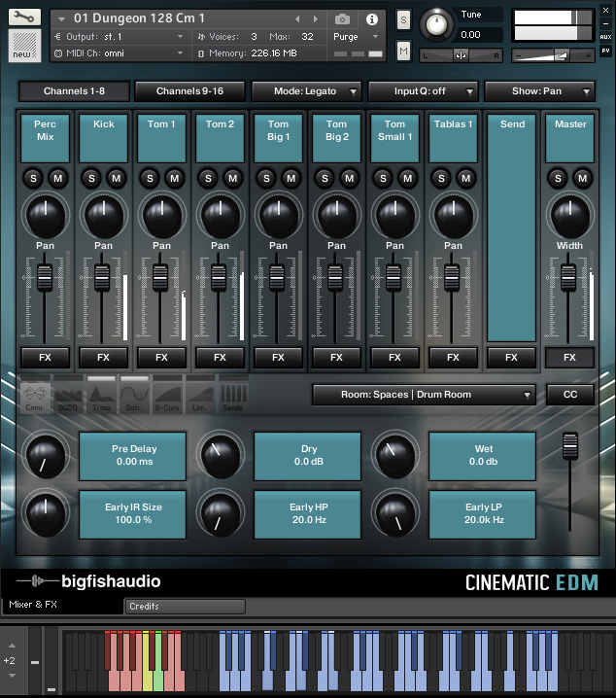Viewport: 616px width, 698px height.
Task: Solo the instrument with header S button
Action: pos(403,20)
